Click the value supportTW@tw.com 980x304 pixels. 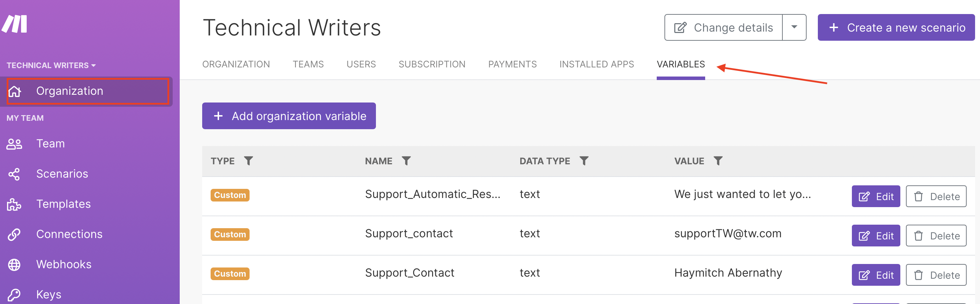point(728,233)
